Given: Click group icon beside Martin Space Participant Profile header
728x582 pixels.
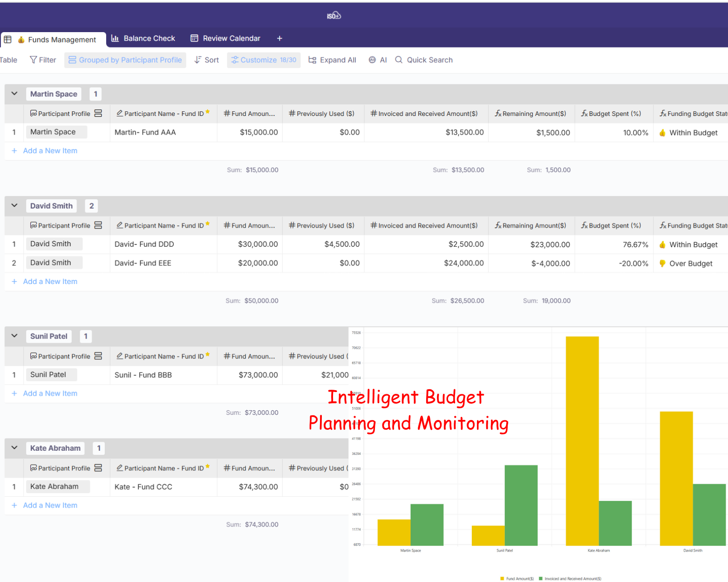Looking at the screenshot, I should (98, 114).
